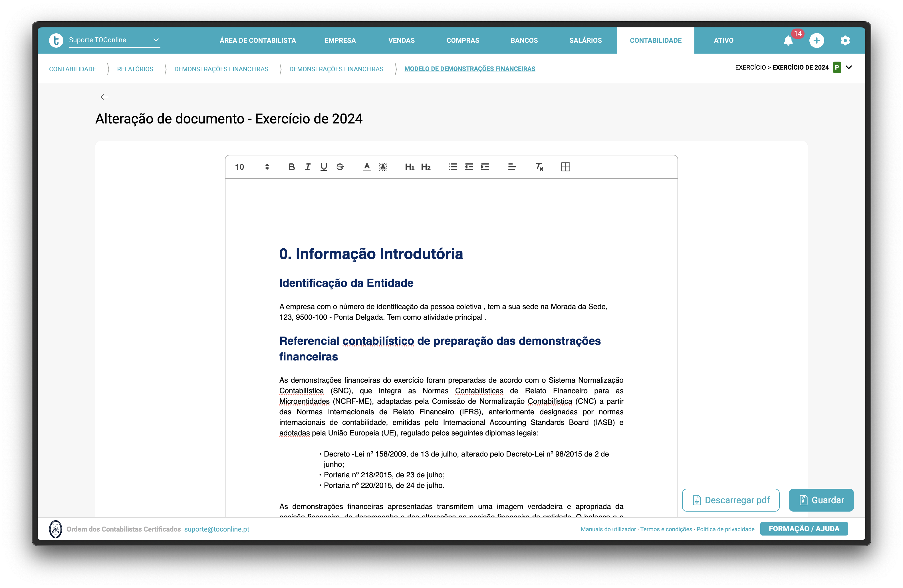903x588 pixels.
Task: Insert a bulleted list
Action: 453,167
